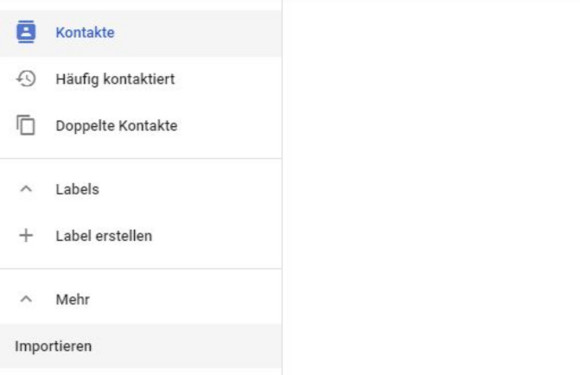580x375 pixels.
Task: Click blank area of Doppelte Kontakte row
Action: click(229, 126)
